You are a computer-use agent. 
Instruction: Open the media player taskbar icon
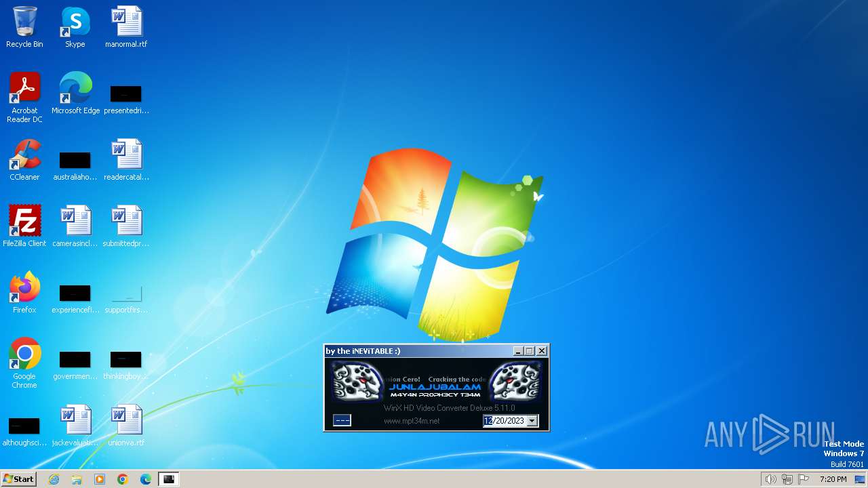pyautogui.click(x=100, y=479)
